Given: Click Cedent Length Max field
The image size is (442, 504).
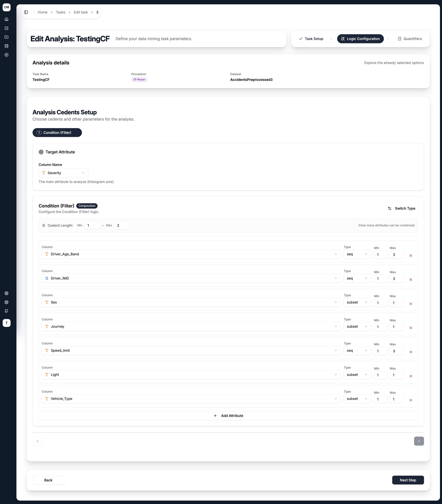Looking at the screenshot, I should [122, 225].
